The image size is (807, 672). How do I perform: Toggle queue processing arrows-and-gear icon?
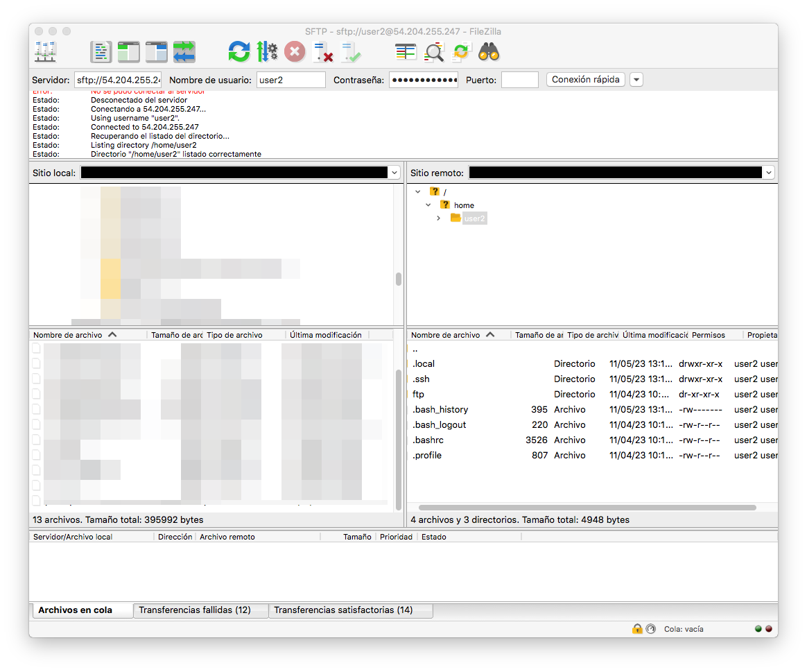point(267,52)
